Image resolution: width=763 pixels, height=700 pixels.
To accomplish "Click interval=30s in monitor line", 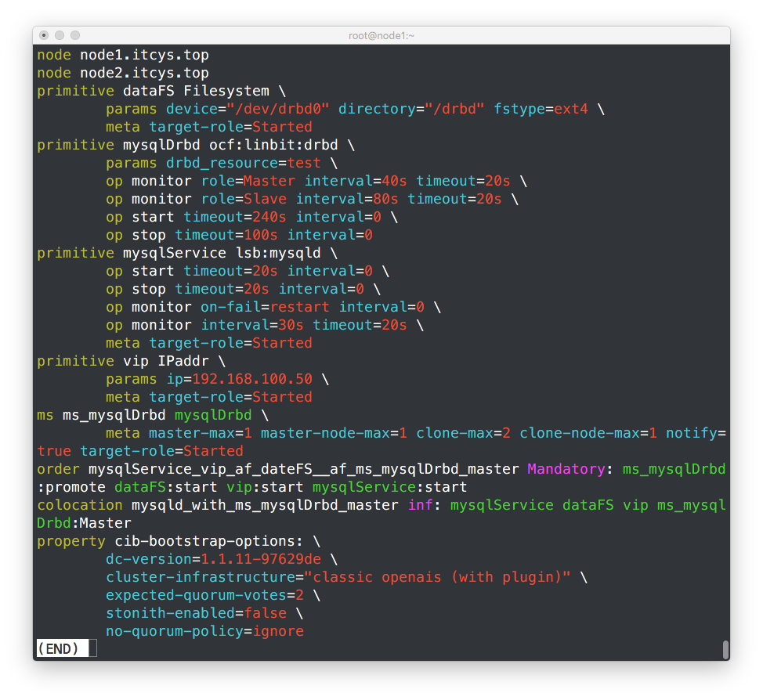I will [252, 325].
